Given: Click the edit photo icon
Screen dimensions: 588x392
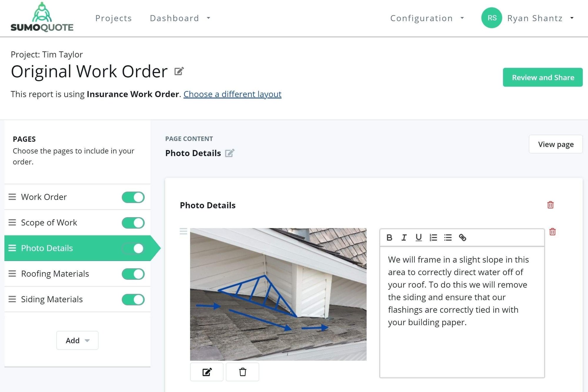Looking at the screenshot, I should pyautogui.click(x=207, y=373).
